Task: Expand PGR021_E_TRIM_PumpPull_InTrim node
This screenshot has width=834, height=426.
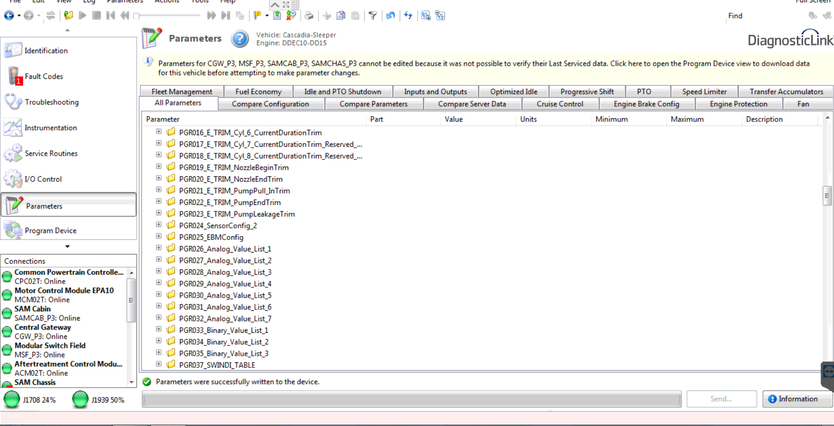Action: [159, 190]
